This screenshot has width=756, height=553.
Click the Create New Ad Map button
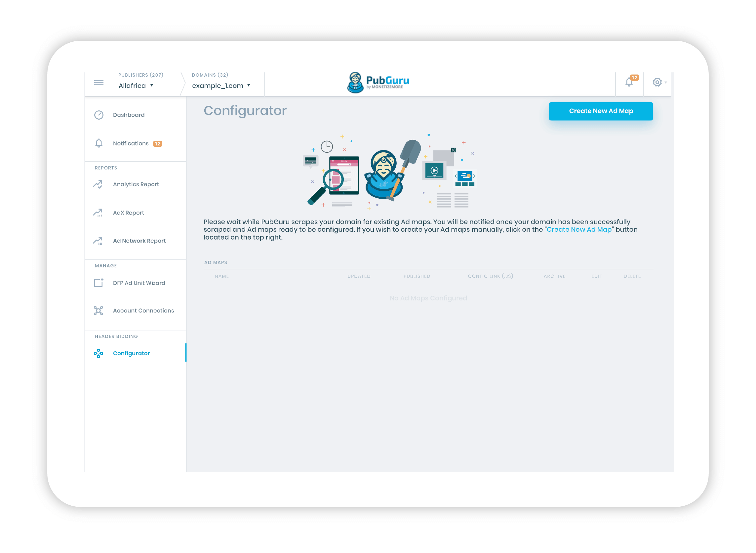tap(601, 111)
